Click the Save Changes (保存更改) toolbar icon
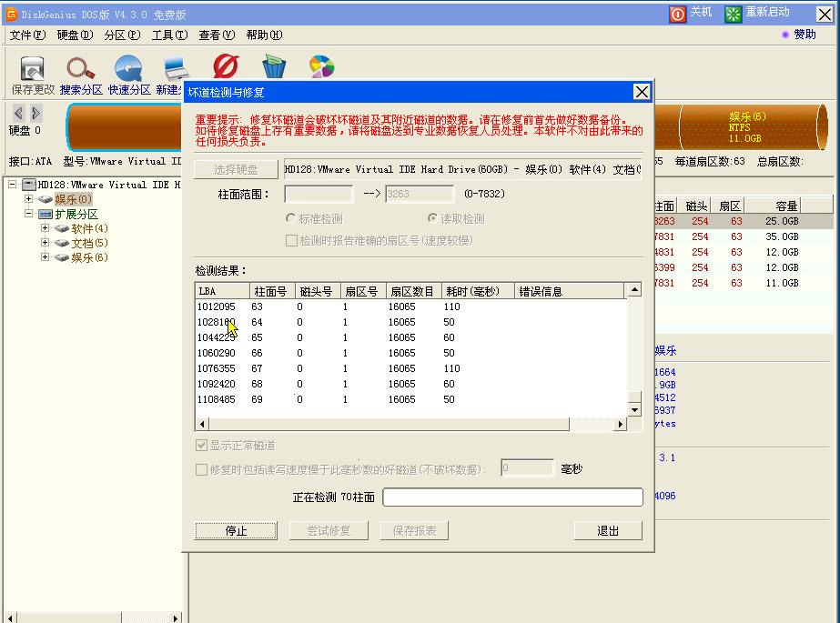Image resolution: width=840 pixels, height=623 pixels. click(32, 68)
